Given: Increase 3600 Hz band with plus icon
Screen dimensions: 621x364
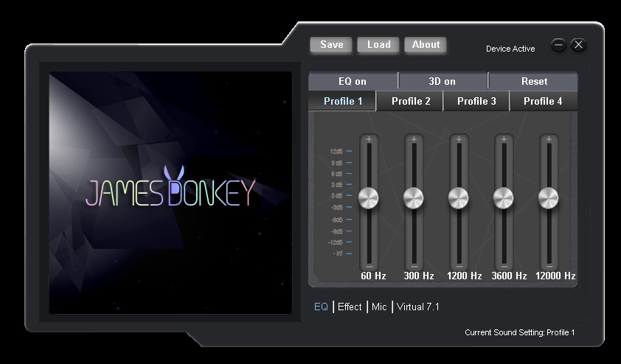Looking at the screenshot, I should 504,139.
